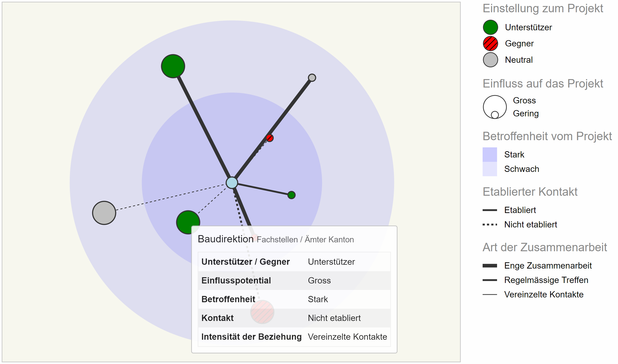Click the Regelmässige Treffen legend entry
The height and width of the screenshot is (364, 618).
click(x=546, y=280)
